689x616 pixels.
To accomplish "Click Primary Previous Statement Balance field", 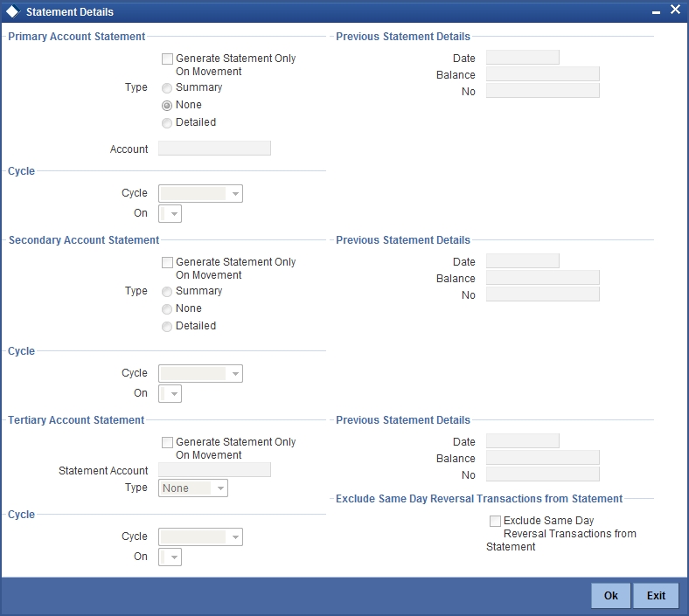I will point(543,74).
